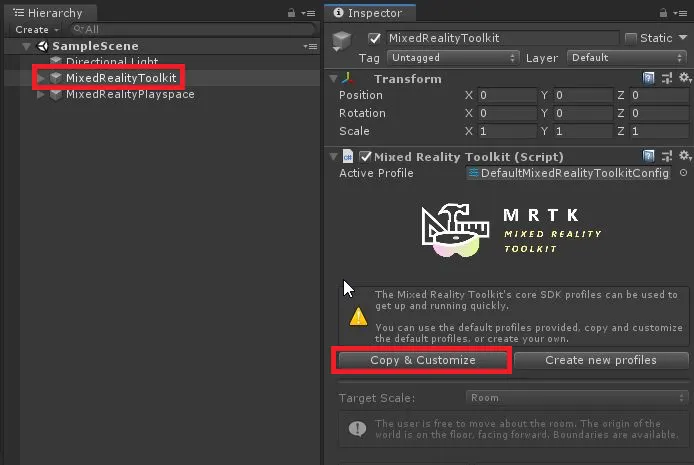Open Transform component help reference

(x=648, y=79)
